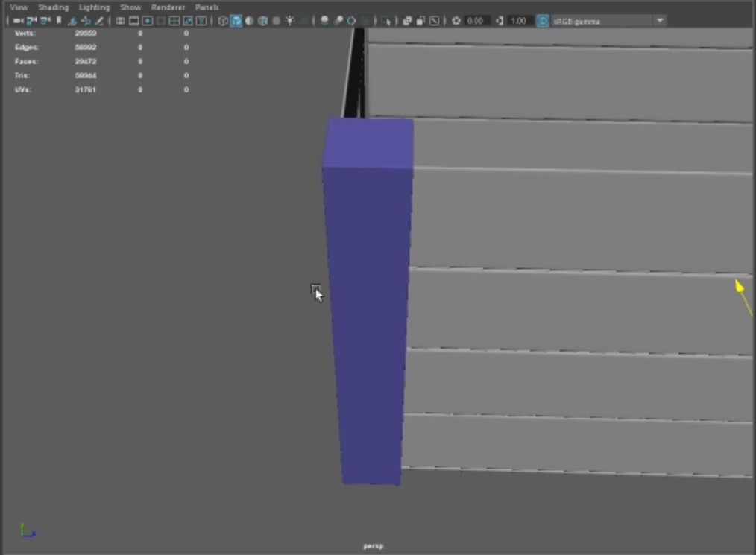The height and width of the screenshot is (555, 756).
Task: Open the Panels menu
Action: [207, 7]
